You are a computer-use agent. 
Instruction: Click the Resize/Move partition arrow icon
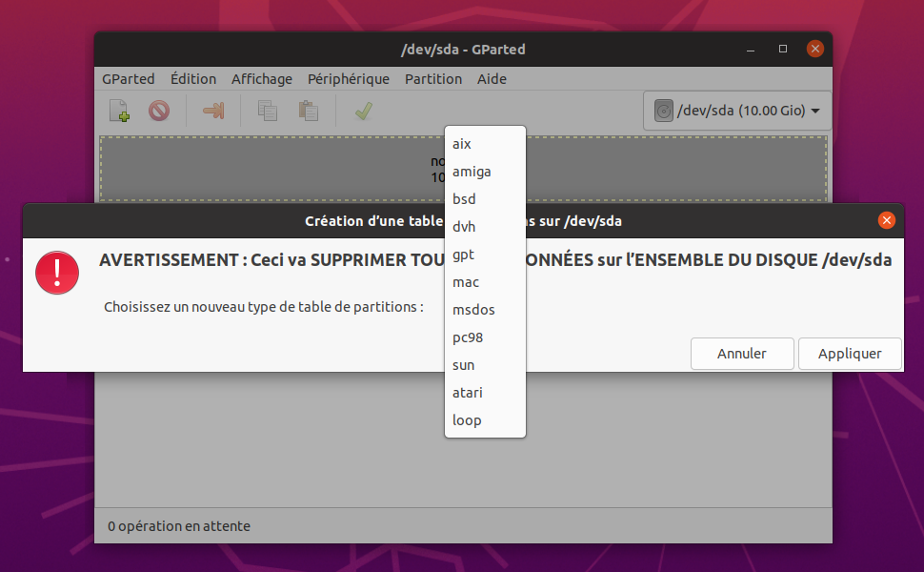[213, 111]
